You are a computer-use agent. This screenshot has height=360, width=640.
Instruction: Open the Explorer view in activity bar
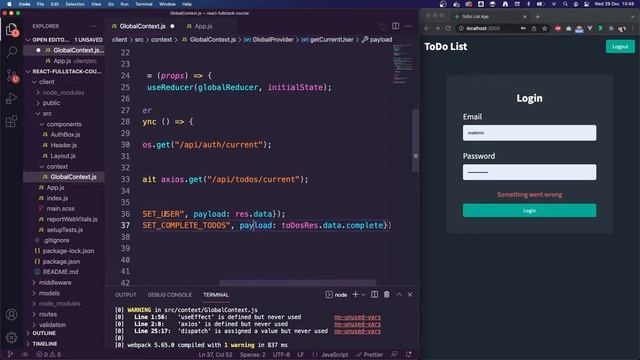11,29
